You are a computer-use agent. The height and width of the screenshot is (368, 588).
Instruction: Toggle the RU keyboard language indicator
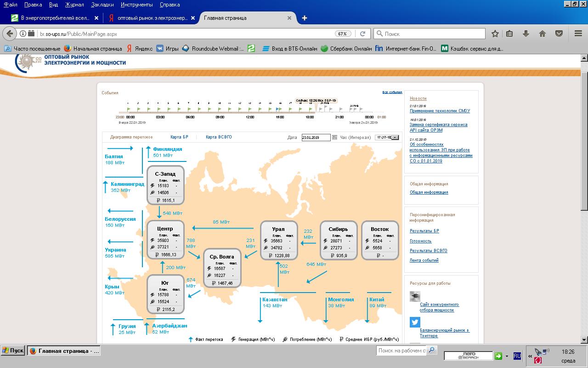tap(517, 356)
